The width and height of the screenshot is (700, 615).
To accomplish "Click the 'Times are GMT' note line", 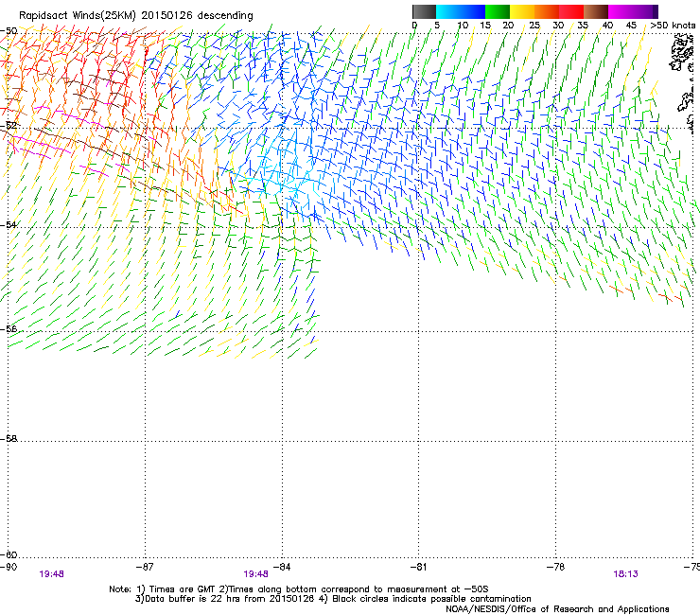I will pyautogui.click(x=299, y=589).
